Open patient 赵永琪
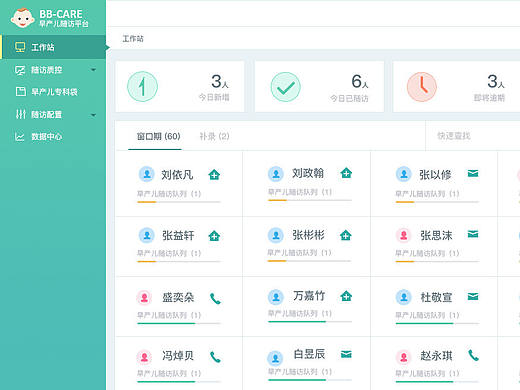This screenshot has width=520, height=390. point(436,356)
